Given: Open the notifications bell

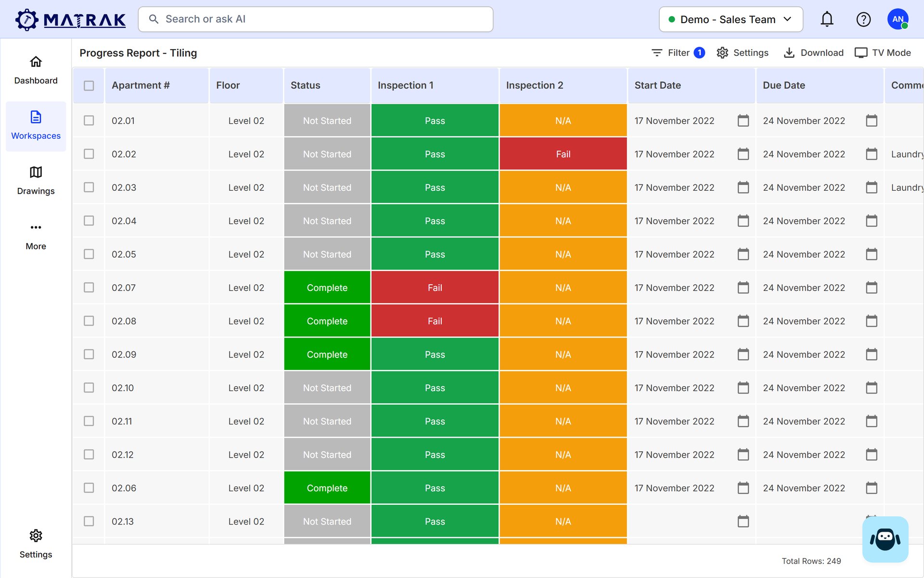Looking at the screenshot, I should point(827,19).
